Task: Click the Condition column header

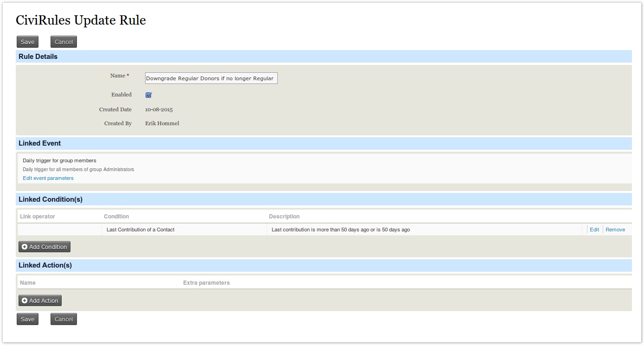Action: tap(116, 217)
